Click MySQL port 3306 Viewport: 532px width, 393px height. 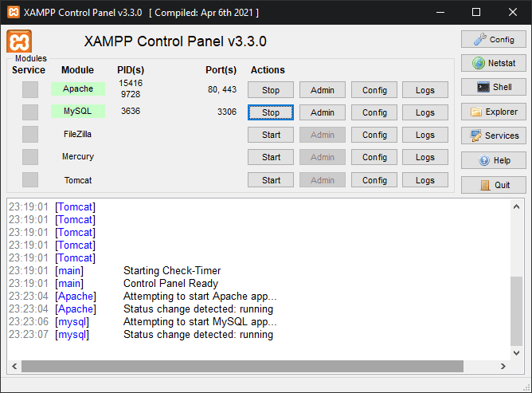tap(227, 112)
